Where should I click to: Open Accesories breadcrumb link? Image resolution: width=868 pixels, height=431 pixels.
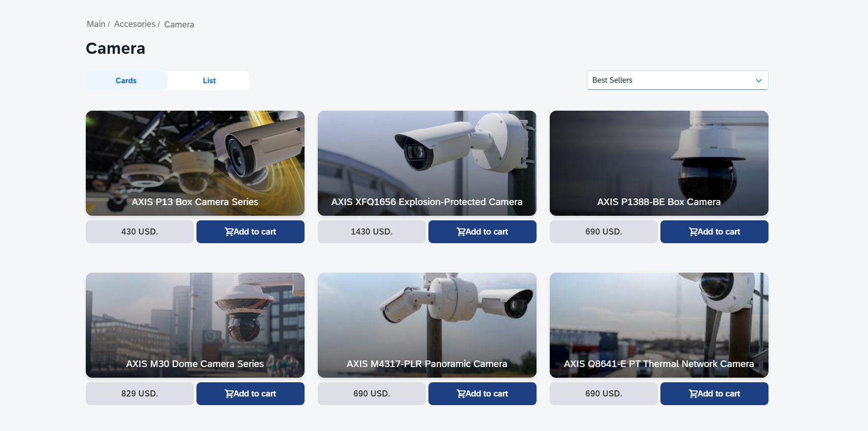pyautogui.click(x=135, y=24)
